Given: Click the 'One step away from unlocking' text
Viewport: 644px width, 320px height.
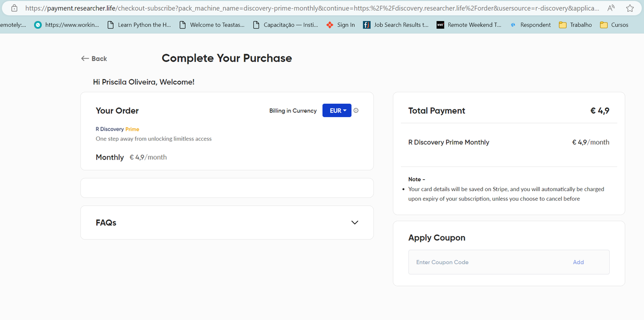Looking at the screenshot, I should 153,139.
